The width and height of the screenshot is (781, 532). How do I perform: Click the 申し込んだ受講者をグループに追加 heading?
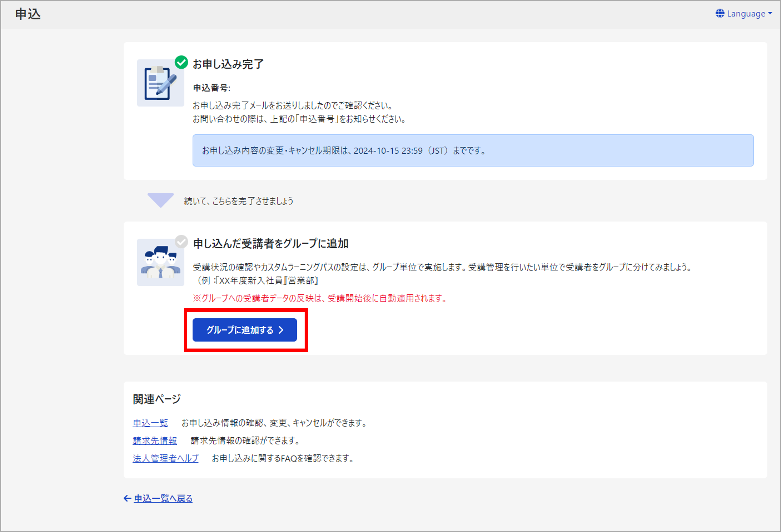[271, 244]
